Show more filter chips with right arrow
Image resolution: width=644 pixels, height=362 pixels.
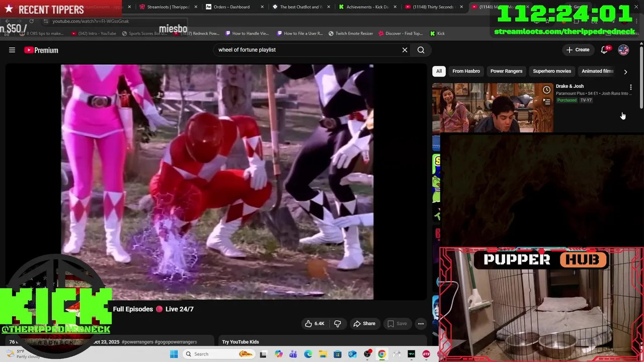point(625,71)
